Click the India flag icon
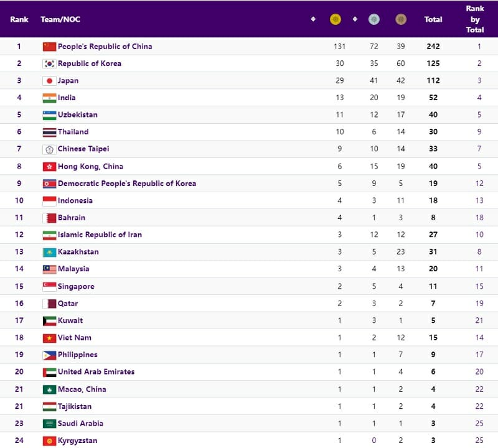The height and width of the screenshot is (448, 498). click(49, 98)
